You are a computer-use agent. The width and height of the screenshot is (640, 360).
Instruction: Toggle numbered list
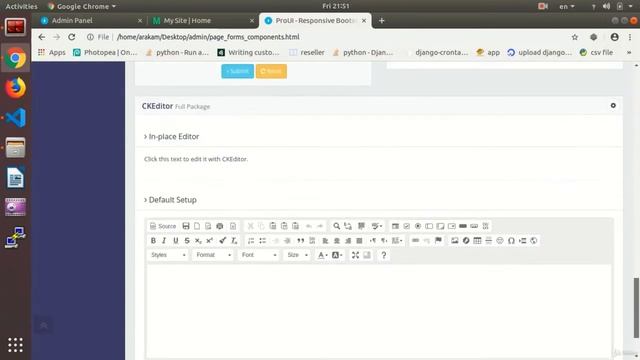251,241
